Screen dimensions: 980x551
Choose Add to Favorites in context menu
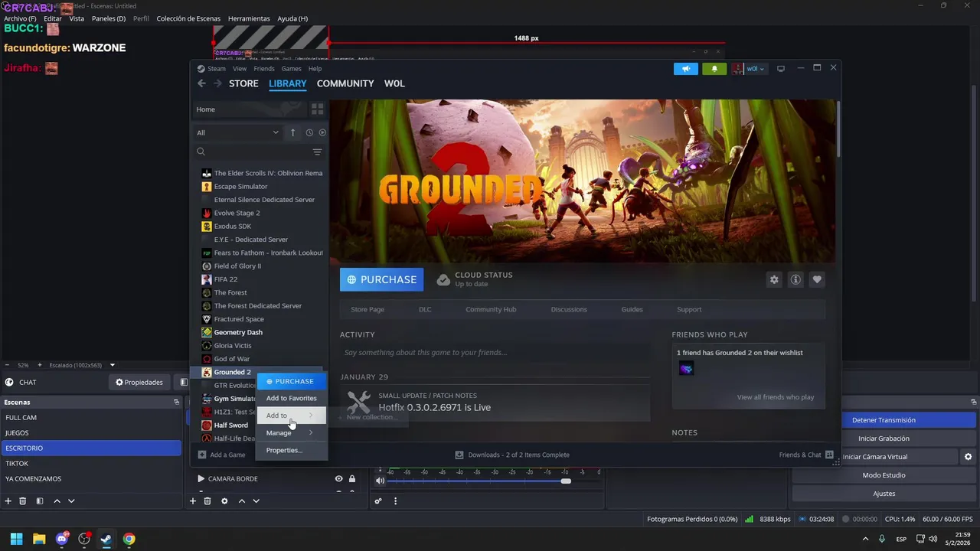[291, 398]
